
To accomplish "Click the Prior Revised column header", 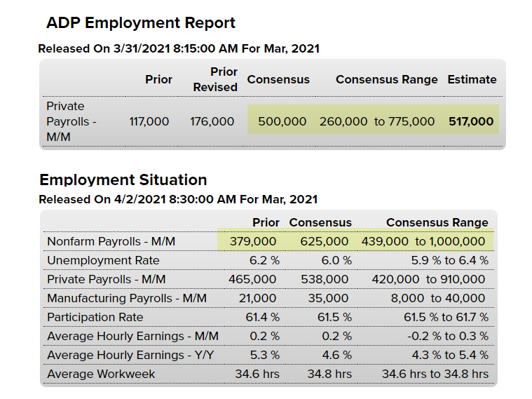I will pyautogui.click(x=215, y=79).
